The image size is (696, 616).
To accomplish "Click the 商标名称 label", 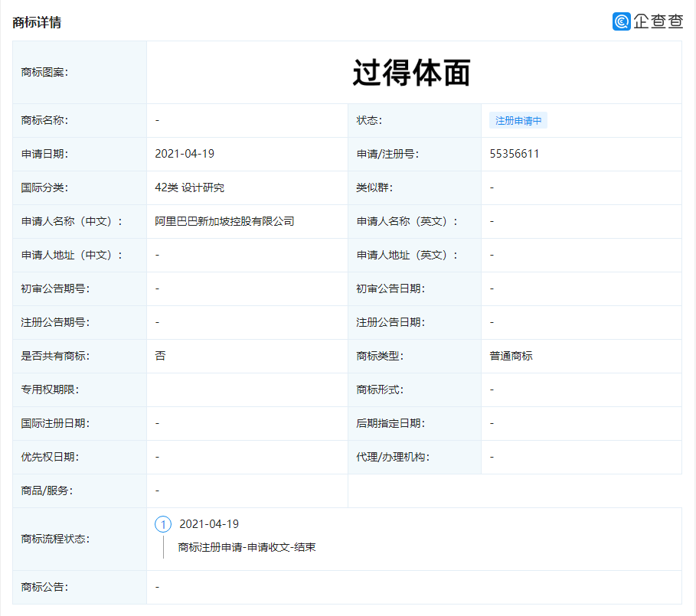I will pos(44,121).
